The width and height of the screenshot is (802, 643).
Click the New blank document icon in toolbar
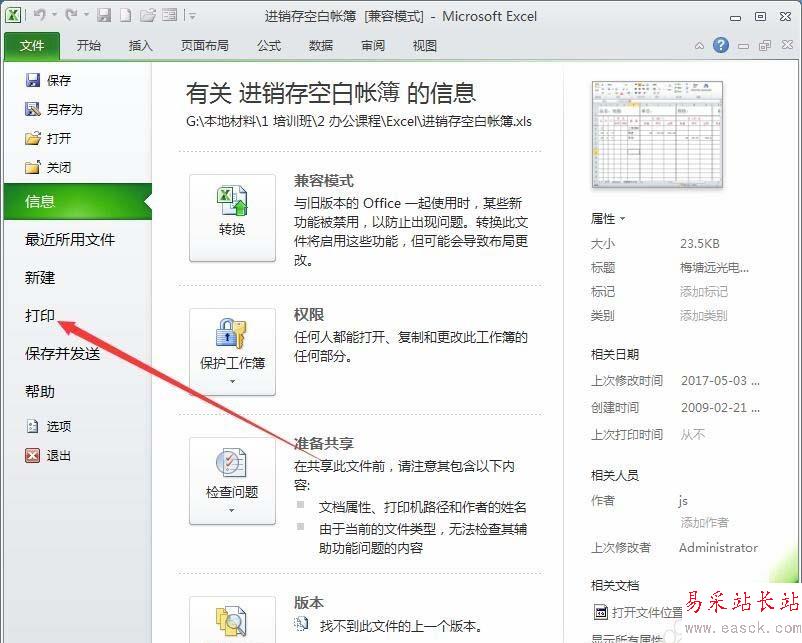pos(125,15)
